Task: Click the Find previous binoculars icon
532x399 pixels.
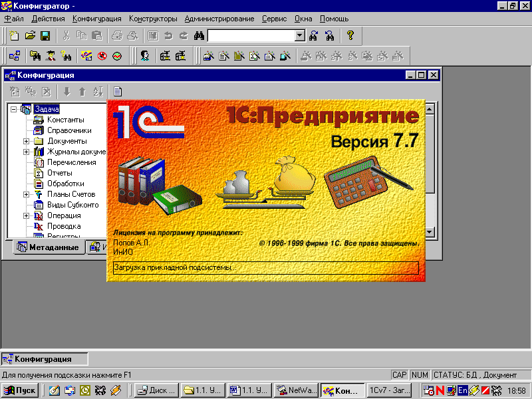Action: (329, 36)
